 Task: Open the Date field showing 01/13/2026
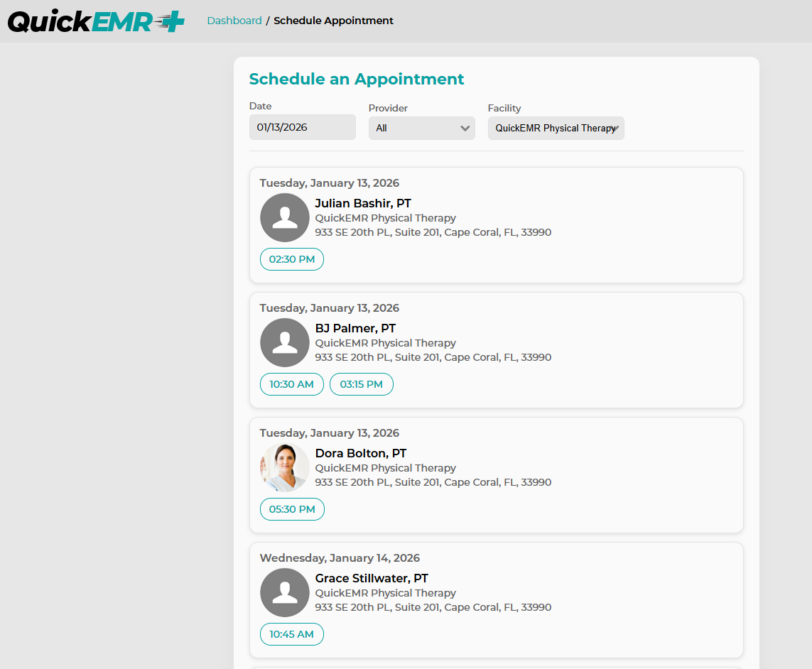pos(303,127)
